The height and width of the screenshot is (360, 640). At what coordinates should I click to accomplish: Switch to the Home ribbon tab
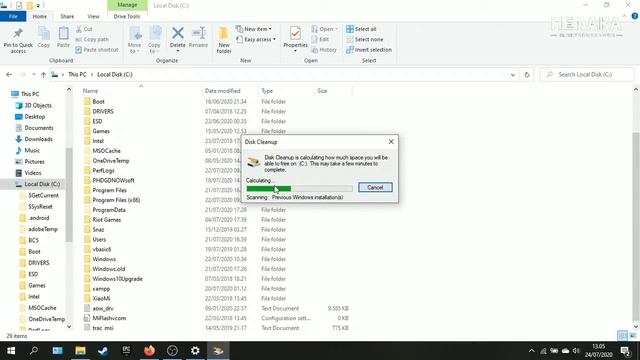point(40,16)
